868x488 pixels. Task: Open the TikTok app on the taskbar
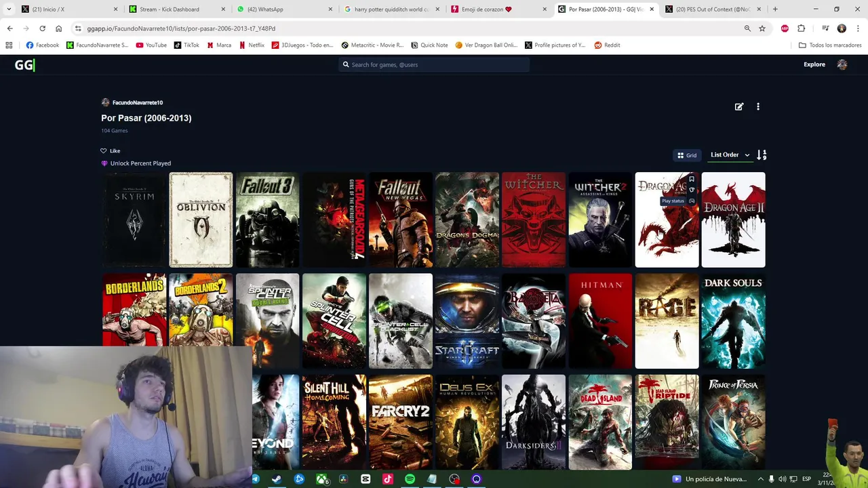tap(388, 479)
